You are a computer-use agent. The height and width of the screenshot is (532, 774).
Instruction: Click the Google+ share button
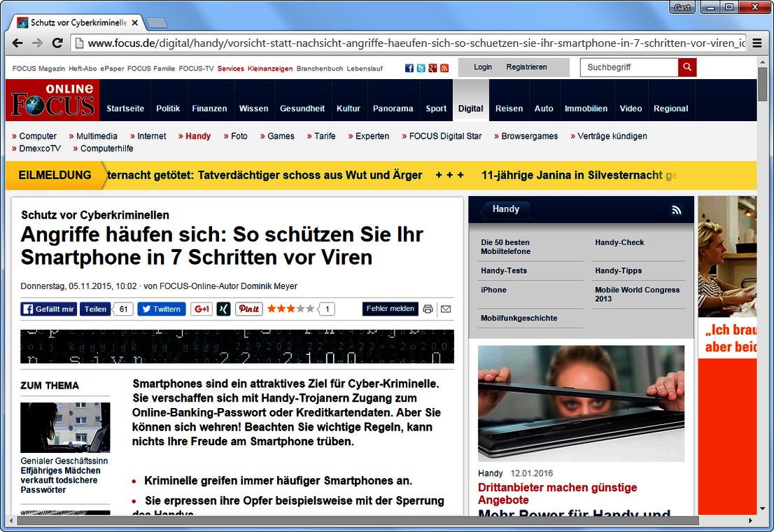pos(202,309)
